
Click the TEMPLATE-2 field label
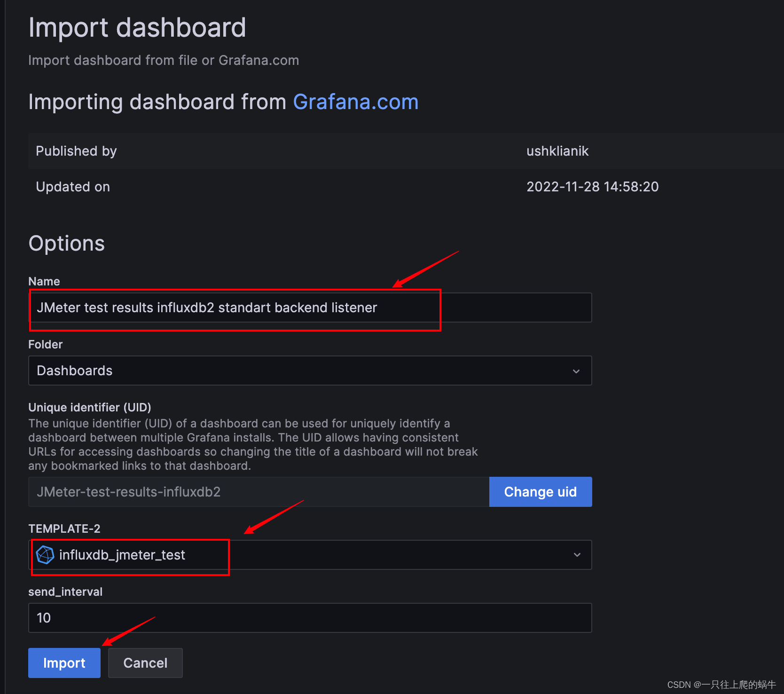coord(64,528)
